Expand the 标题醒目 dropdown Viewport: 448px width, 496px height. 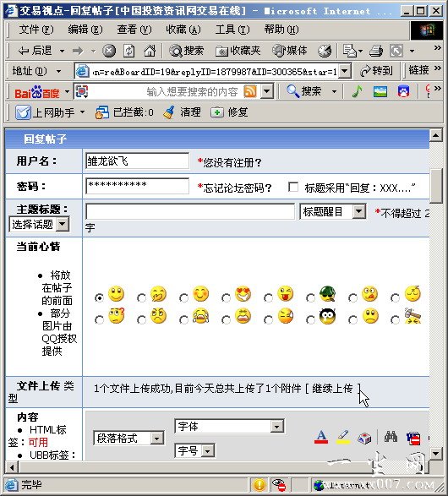(x=359, y=211)
